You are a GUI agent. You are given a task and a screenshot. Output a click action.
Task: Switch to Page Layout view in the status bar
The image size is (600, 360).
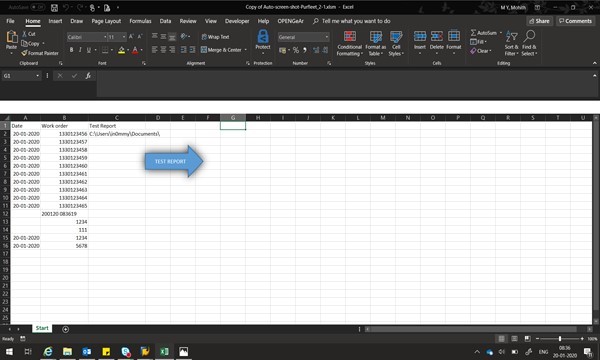[514, 339]
